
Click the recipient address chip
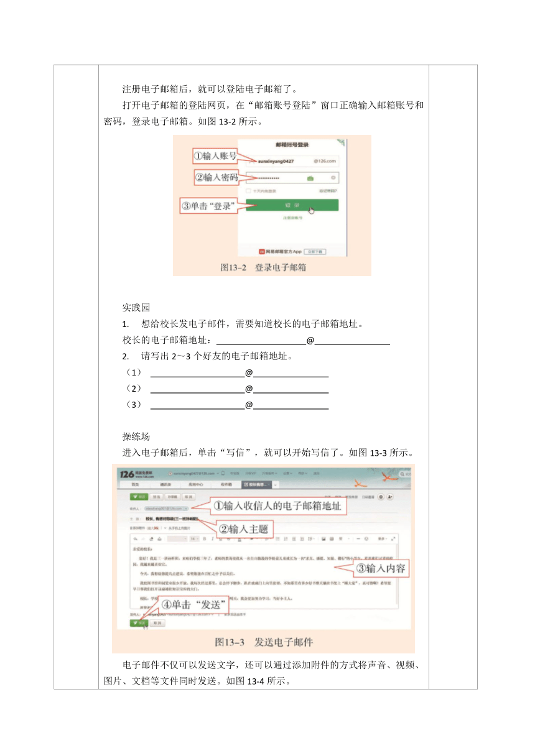165,508
